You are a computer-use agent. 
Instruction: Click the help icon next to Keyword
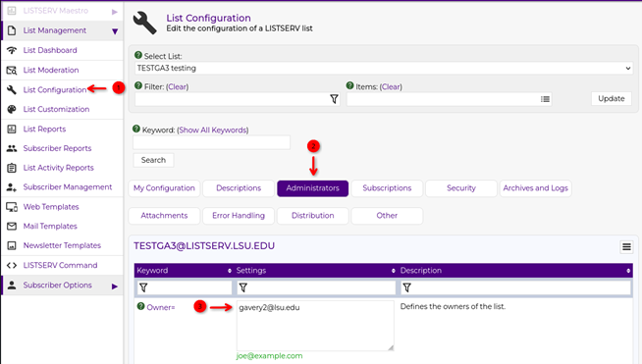[136, 129]
